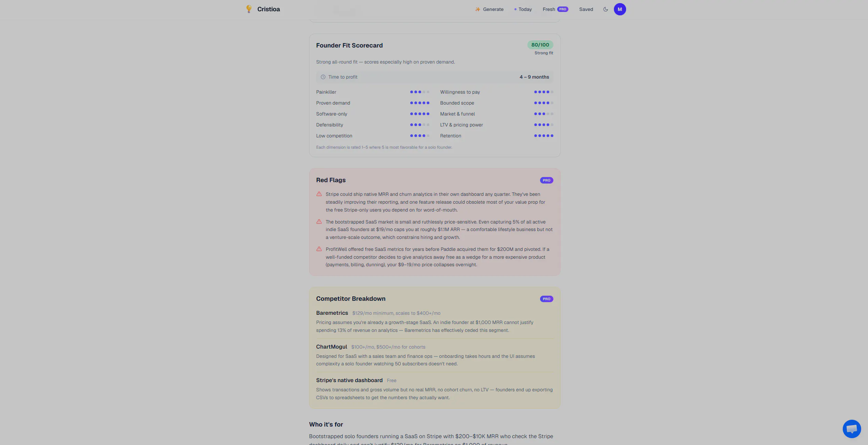Click the "Willingness to pay" dimension label

tap(460, 92)
